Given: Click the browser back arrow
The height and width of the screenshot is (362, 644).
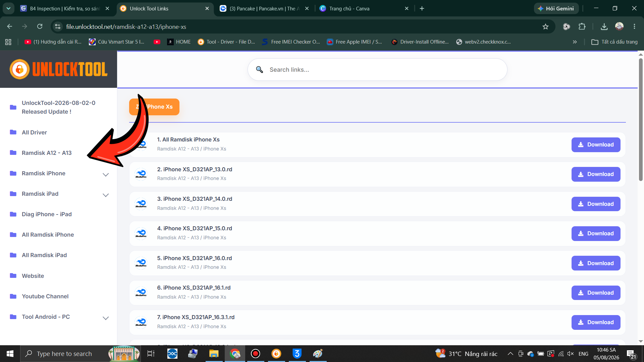Looking at the screenshot, I should (x=10, y=26).
